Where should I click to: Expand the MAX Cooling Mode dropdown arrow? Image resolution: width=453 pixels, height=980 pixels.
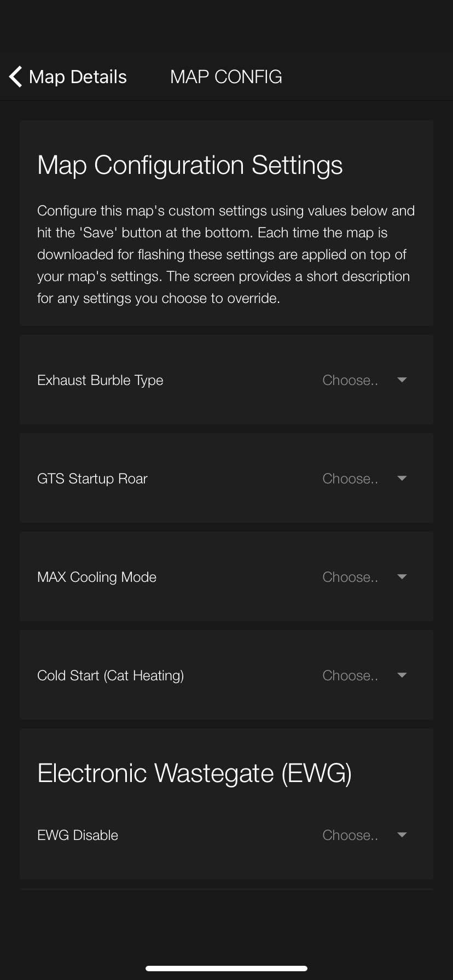pyautogui.click(x=402, y=577)
